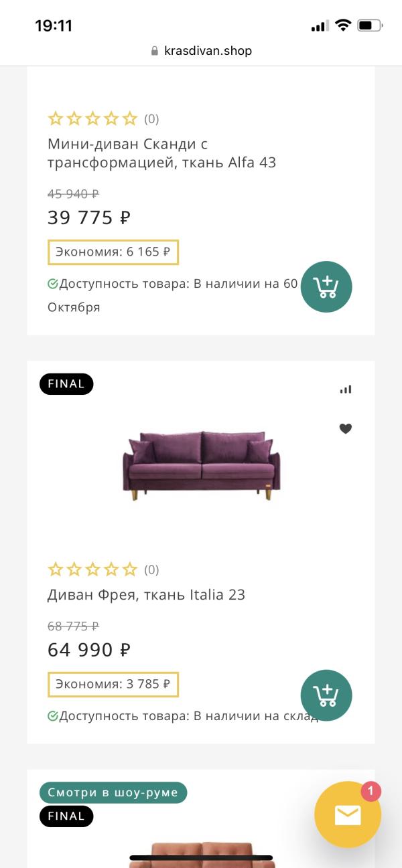
Task: Click Экономия: 6 165 ₽ savings label
Action: tap(113, 252)
